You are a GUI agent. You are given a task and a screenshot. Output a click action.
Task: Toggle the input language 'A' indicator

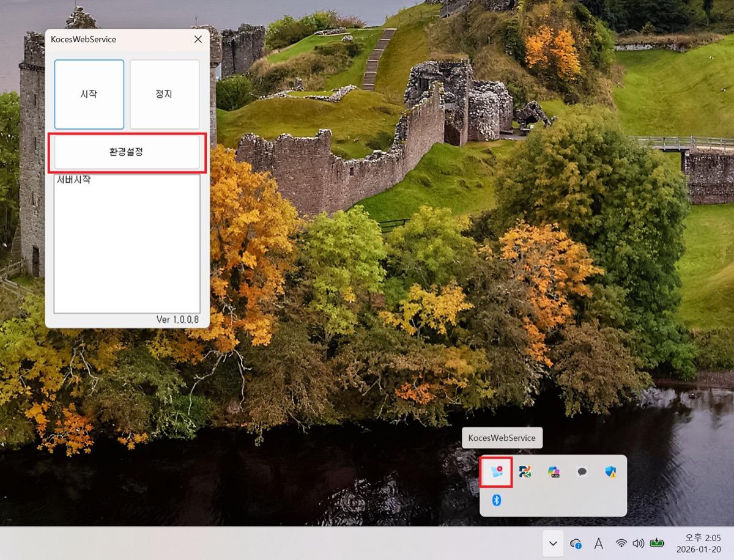tap(599, 543)
